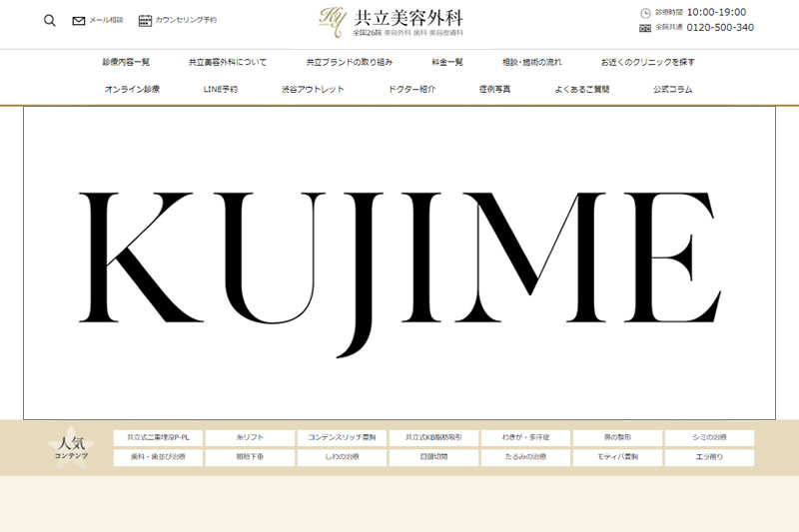Open the 料金一覧 menu
Viewport: 799px width, 532px height.
point(447,62)
